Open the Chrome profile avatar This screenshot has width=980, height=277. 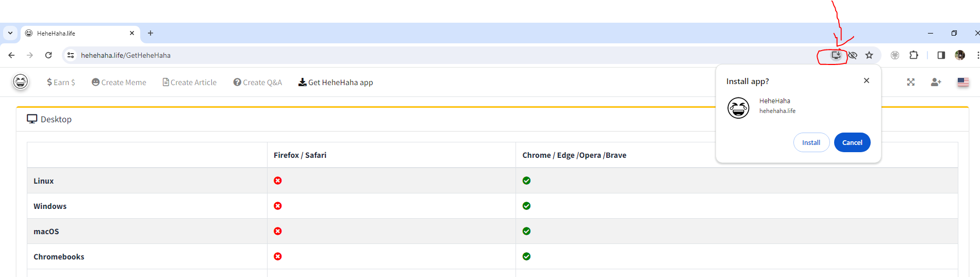(959, 55)
